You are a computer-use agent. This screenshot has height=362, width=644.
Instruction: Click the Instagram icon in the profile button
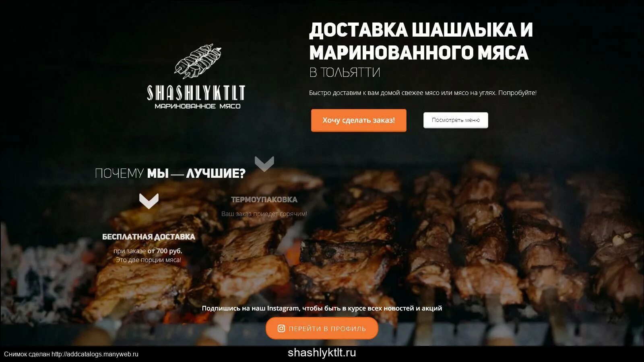coord(281,329)
